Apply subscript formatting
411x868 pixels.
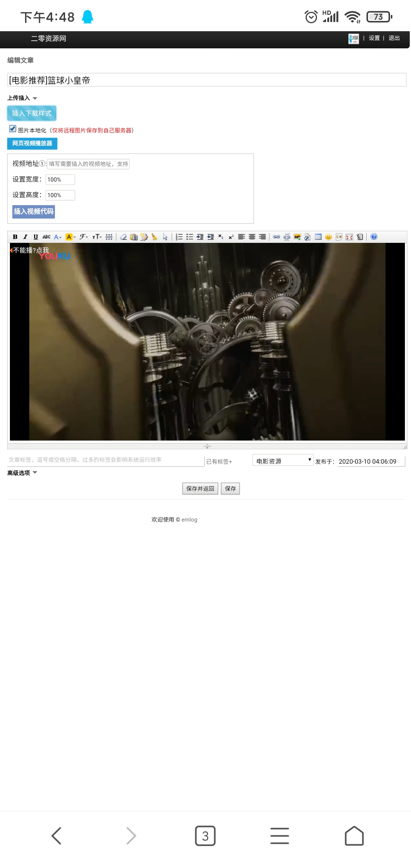tap(221, 237)
